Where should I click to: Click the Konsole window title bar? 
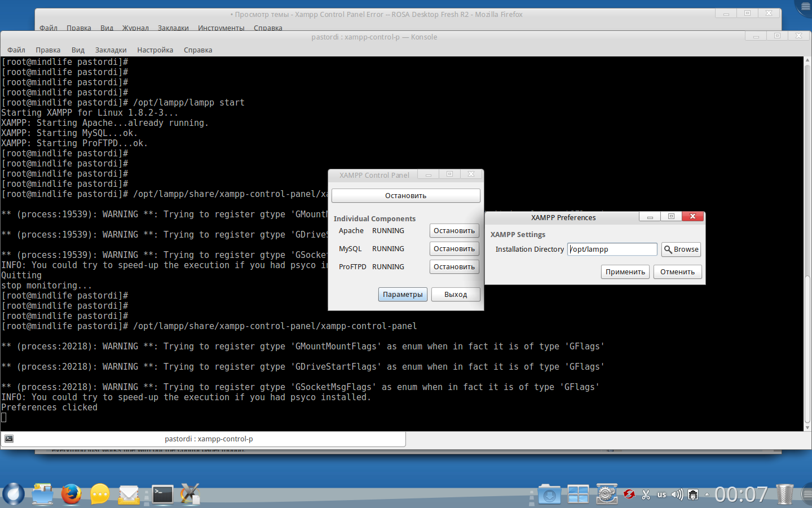point(374,37)
